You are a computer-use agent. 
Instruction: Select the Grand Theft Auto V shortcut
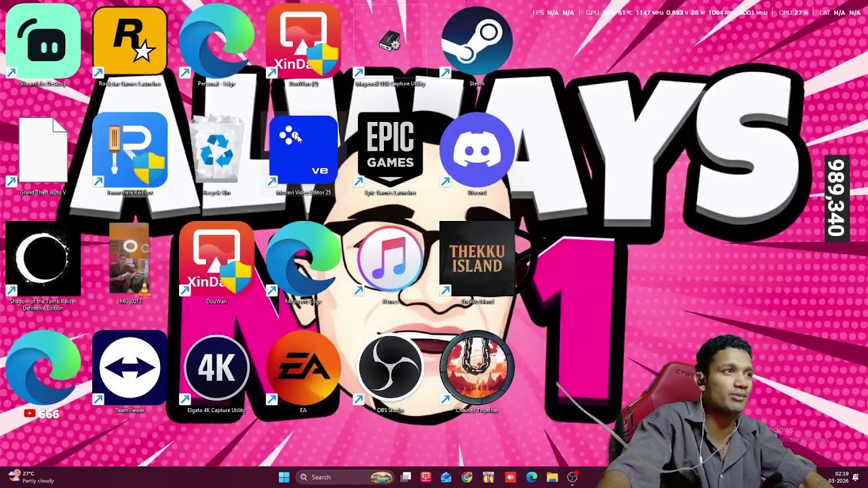(x=43, y=150)
